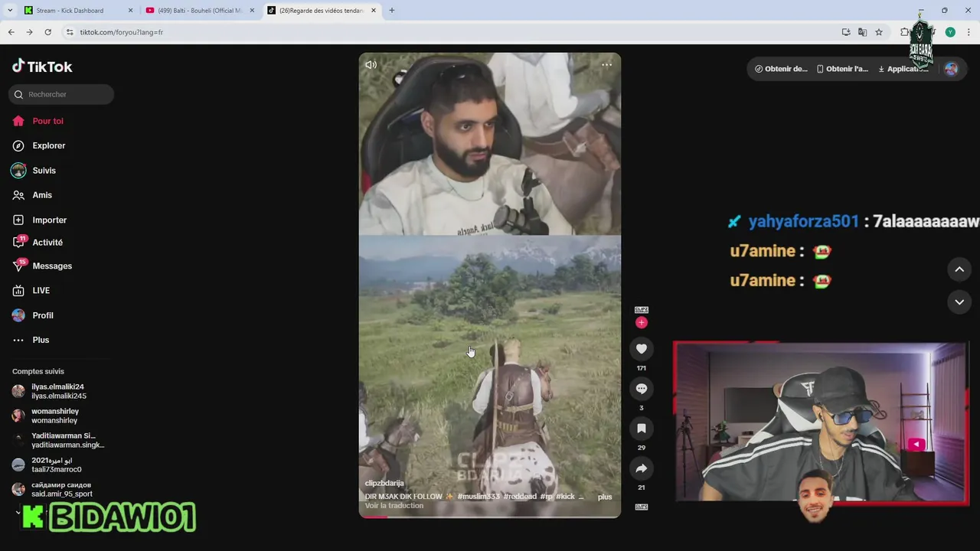Image resolution: width=980 pixels, height=551 pixels.
Task: Click the tiktok.com address bar
Action: coord(452,32)
